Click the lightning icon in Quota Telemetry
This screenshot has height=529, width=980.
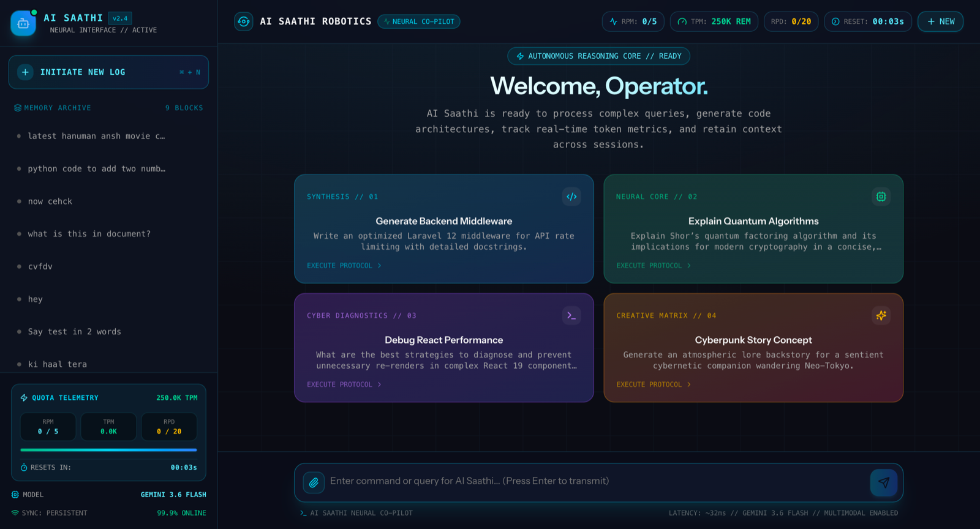pyautogui.click(x=24, y=398)
